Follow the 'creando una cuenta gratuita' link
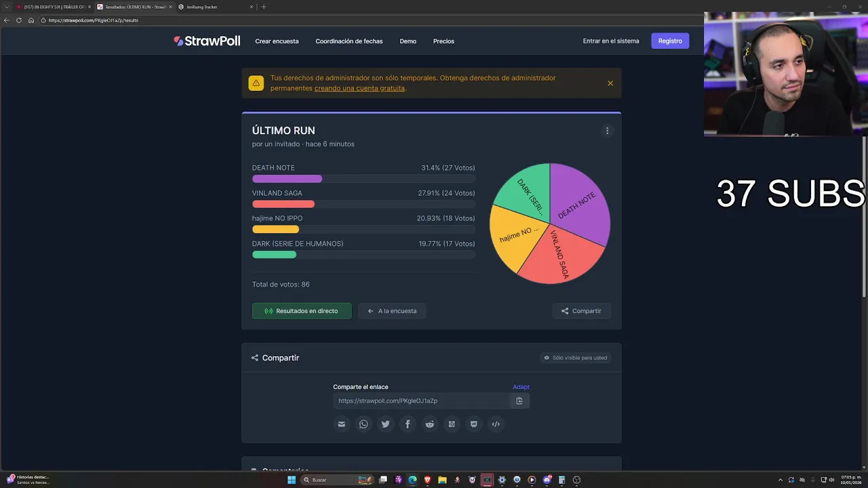The width and height of the screenshot is (868, 488). tap(359, 88)
